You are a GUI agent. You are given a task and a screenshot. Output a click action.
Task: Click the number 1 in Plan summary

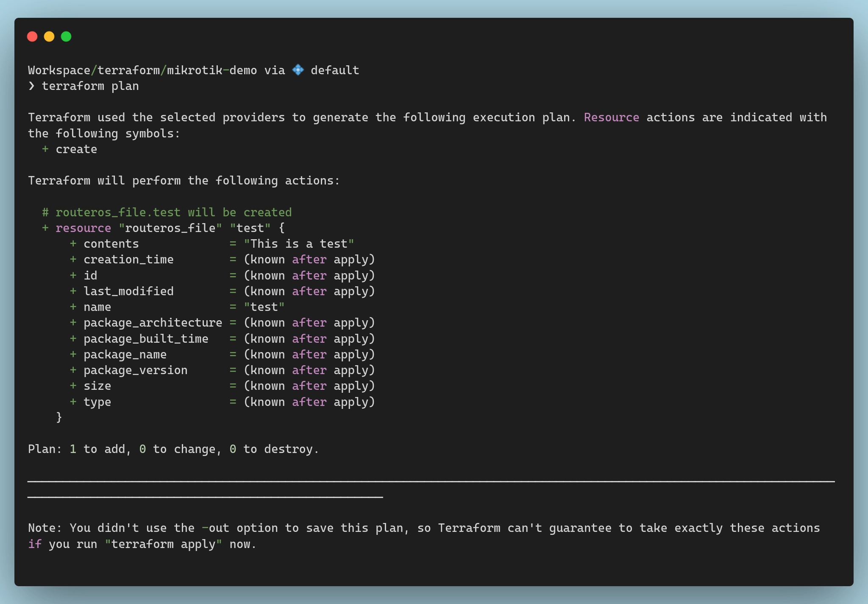tap(73, 449)
